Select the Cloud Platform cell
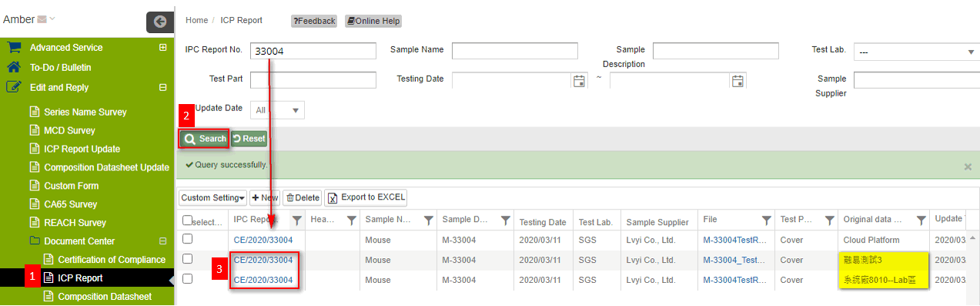 click(884, 240)
